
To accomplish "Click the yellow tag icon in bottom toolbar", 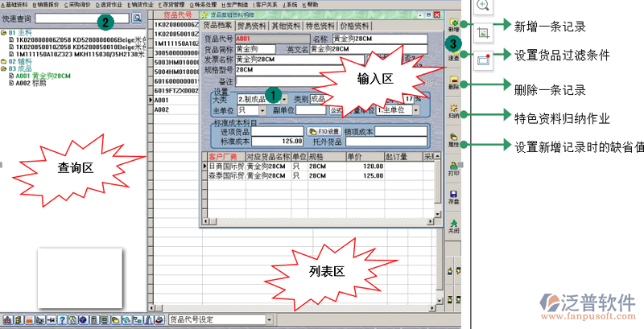I will [x=116, y=320].
